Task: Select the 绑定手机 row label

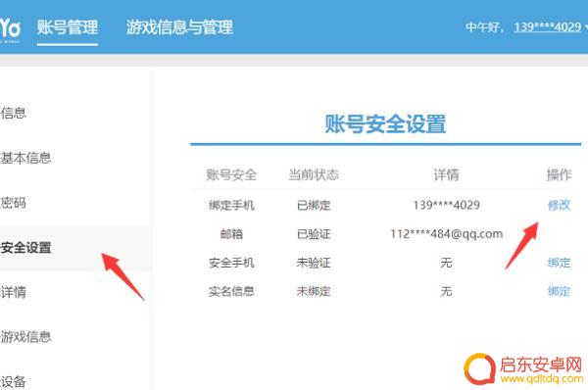Action: 231,205
